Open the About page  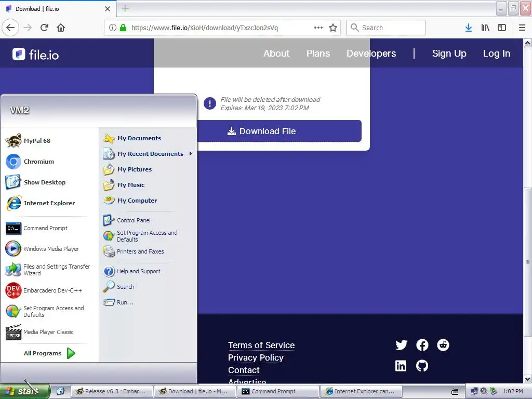tap(276, 54)
